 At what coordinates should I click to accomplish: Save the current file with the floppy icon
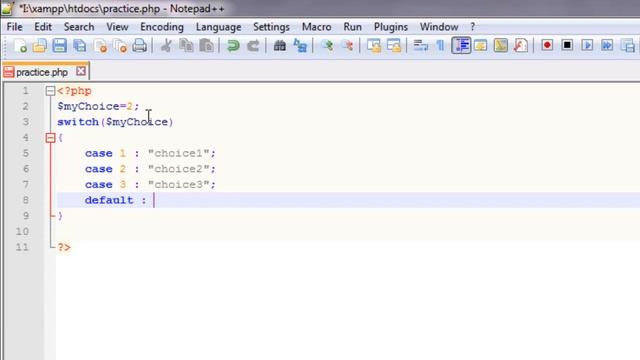coord(60,46)
